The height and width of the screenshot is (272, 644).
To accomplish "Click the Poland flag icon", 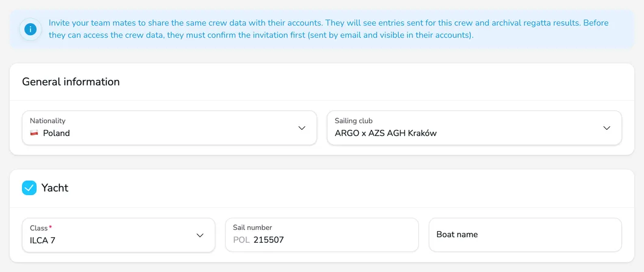I will [x=34, y=133].
